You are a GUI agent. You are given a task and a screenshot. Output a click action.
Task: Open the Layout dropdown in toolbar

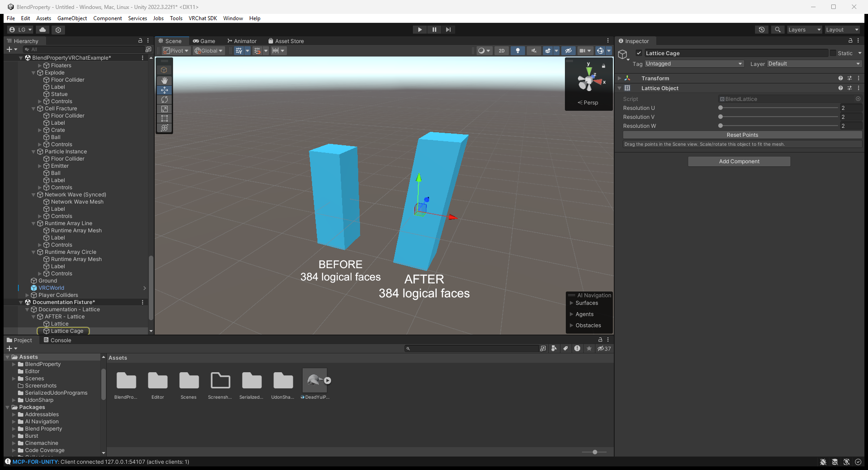coord(842,30)
